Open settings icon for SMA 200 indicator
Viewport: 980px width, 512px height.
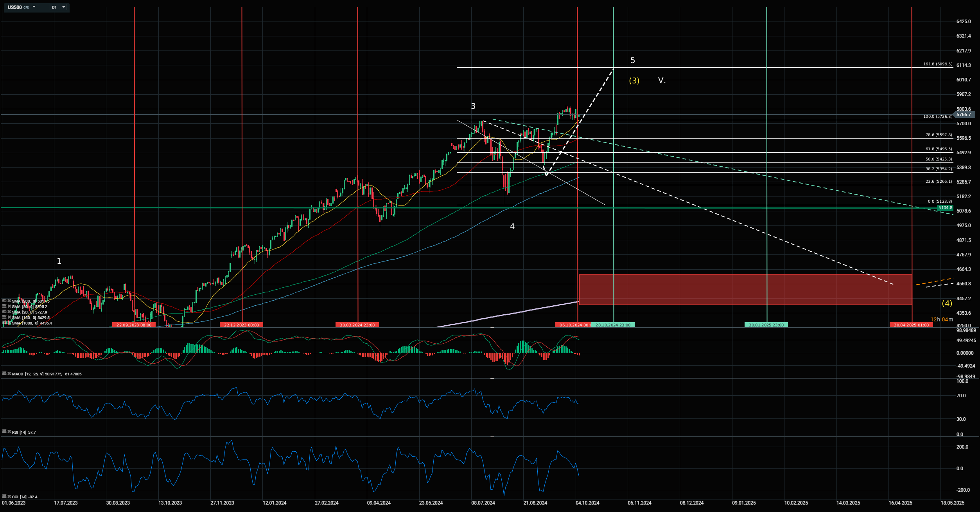coord(4,301)
